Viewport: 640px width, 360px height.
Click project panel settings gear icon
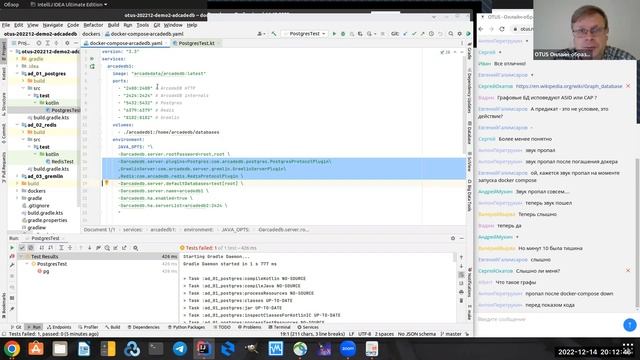(67, 43)
